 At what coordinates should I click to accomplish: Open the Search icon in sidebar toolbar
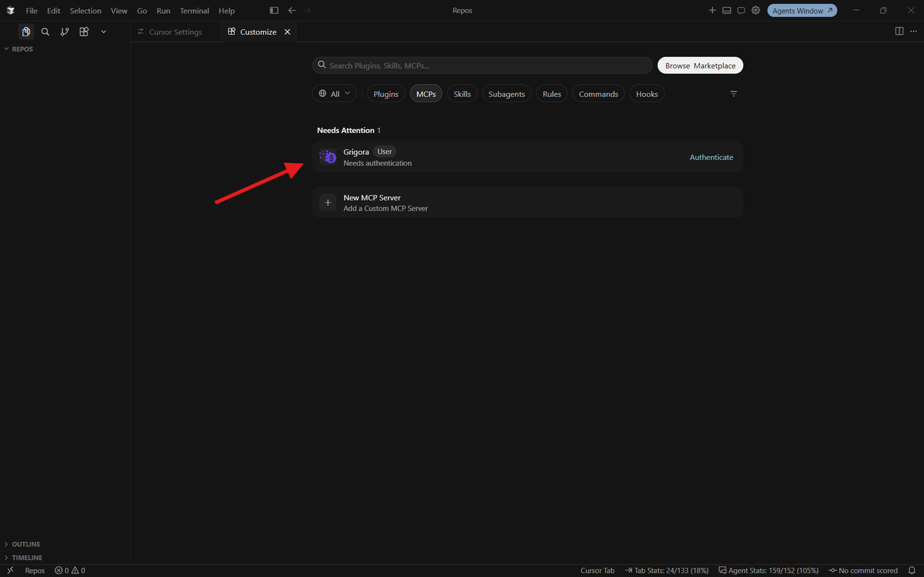click(46, 32)
